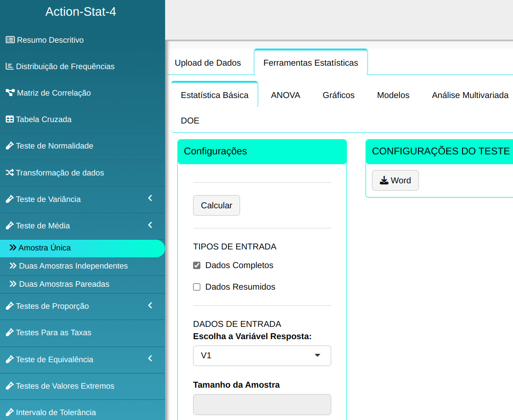Image resolution: width=513 pixels, height=420 pixels.
Task: Click the Teste de Normalidade test-tube icon
Action: [x=9, y=146]
